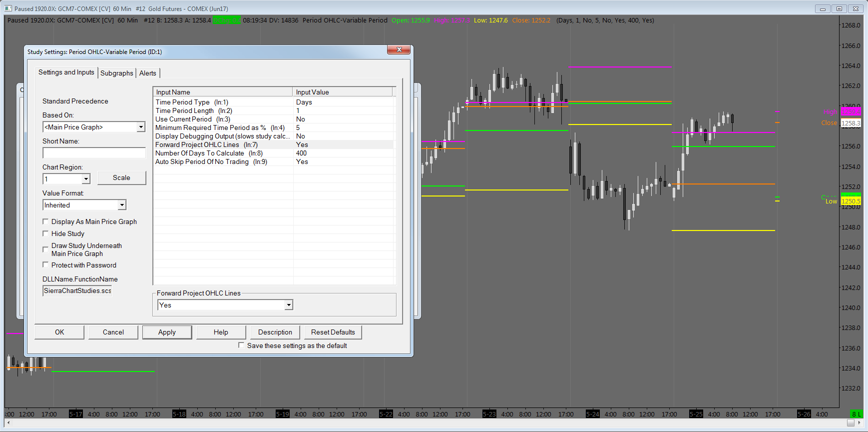Click the DLLName.FunctionName field
Image resolution: width=868 pixels, height=432 pixels.
[x=77, y=290]
